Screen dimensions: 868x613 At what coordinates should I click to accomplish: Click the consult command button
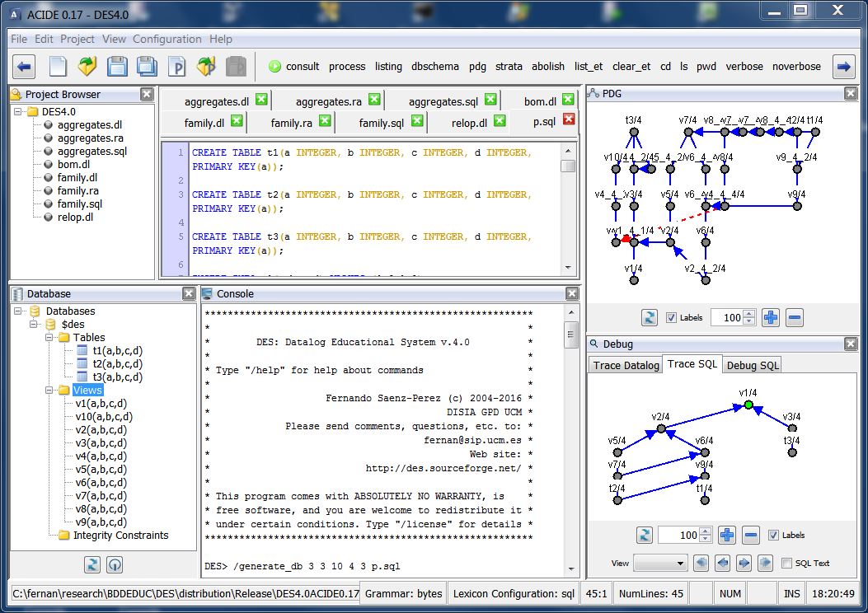point(303,67)
